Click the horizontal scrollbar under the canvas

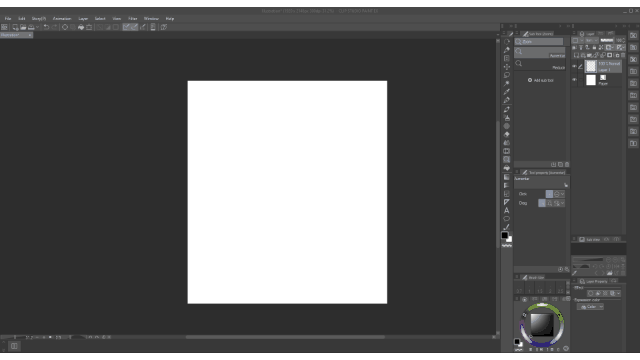pyautogui.click(x=285, y=337)
